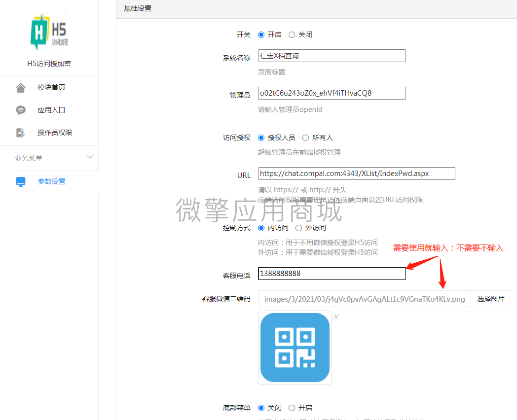Viewport: 517px width, 420px height.
Task: Click the chat bubble icon beside 应用入口
Action: (21, 110)
